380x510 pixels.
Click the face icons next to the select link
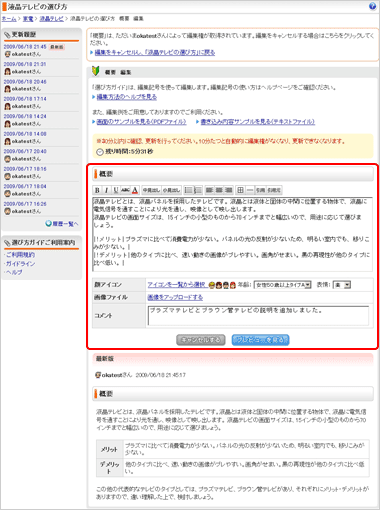tap(222, 285)
